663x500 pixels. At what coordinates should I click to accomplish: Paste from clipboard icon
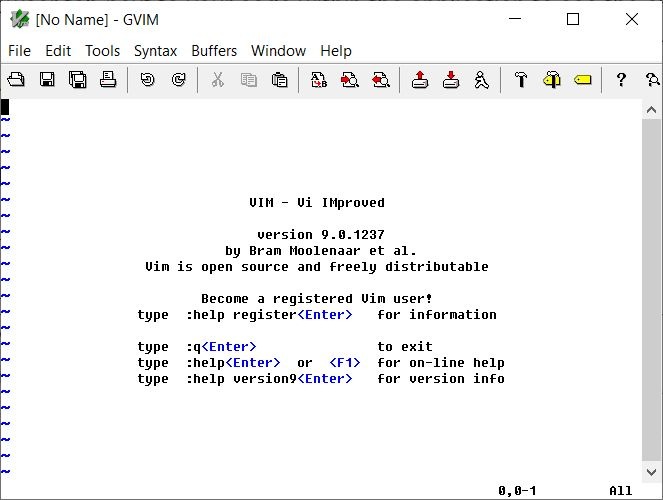(279, 79)
